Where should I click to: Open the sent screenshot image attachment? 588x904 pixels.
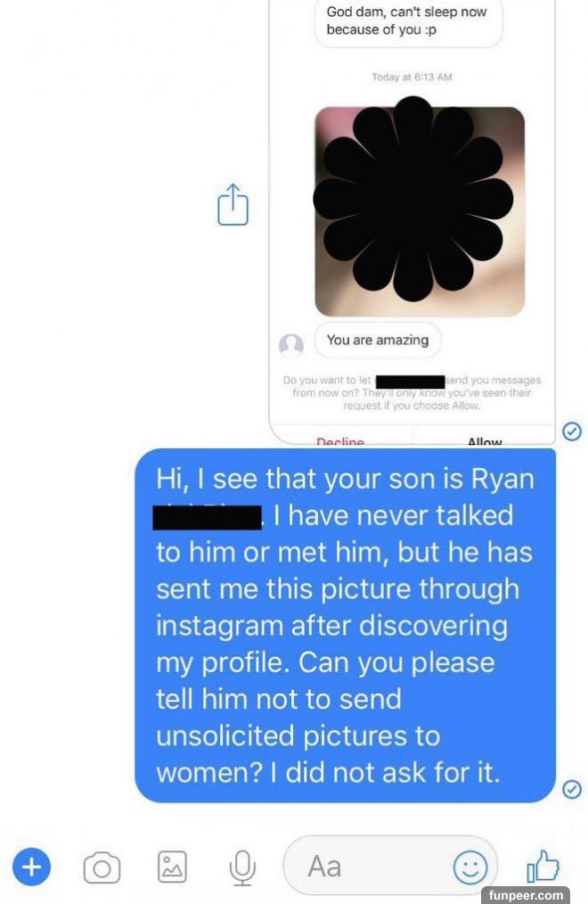[412, 221]
